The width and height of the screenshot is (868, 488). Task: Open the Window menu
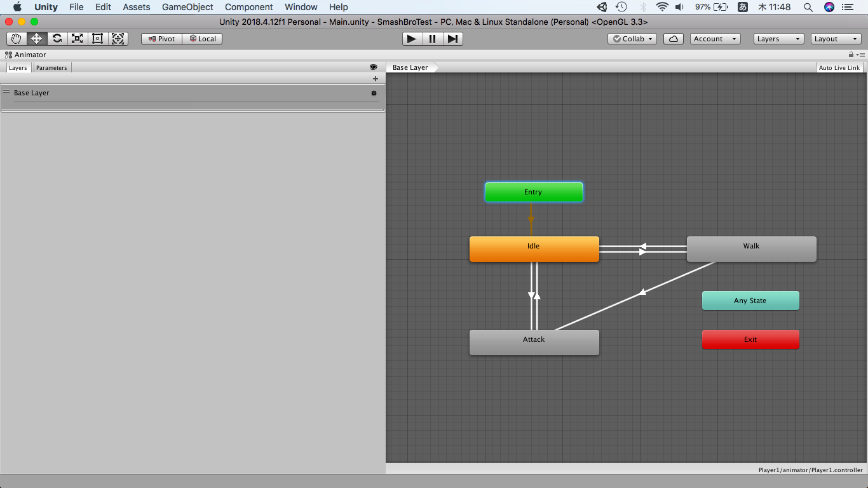click(x=301, y=7)
